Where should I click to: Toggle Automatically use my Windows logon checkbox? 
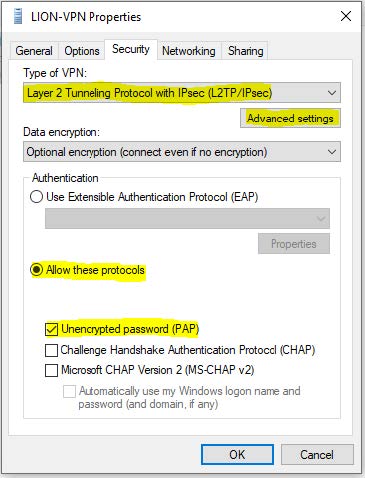[69, 391]
